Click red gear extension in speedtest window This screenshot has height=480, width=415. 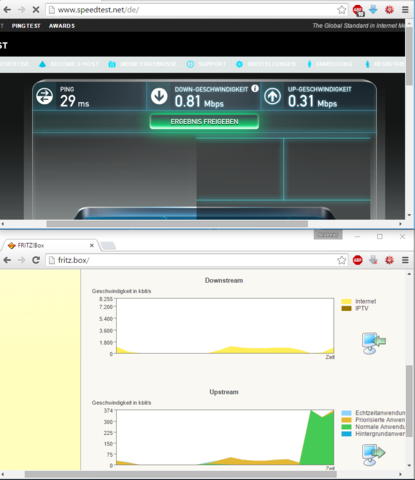389,10
